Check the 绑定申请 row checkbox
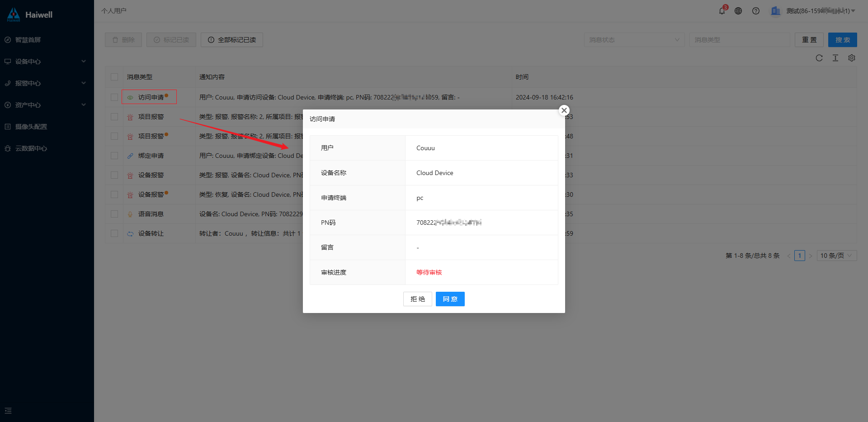Image resolution: width=868 pixels, height=422 pixels. [114, 156]
